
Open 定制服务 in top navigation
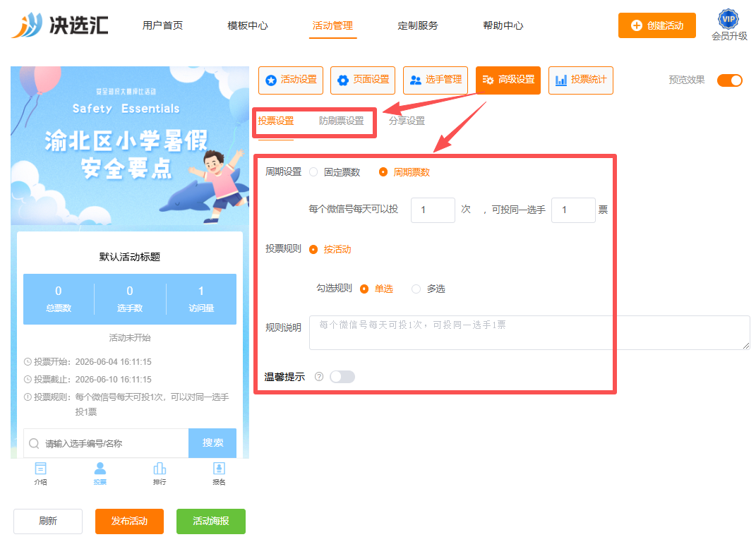418,25
